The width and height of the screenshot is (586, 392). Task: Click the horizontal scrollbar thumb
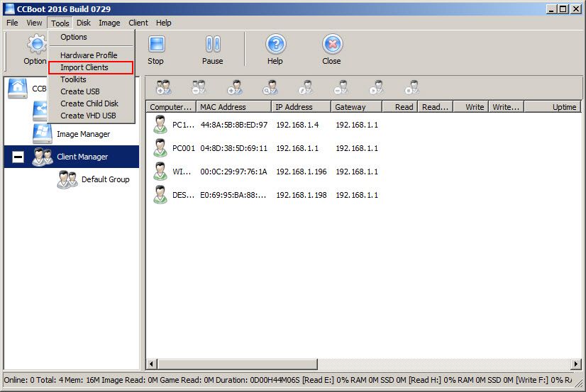(238, 364)
